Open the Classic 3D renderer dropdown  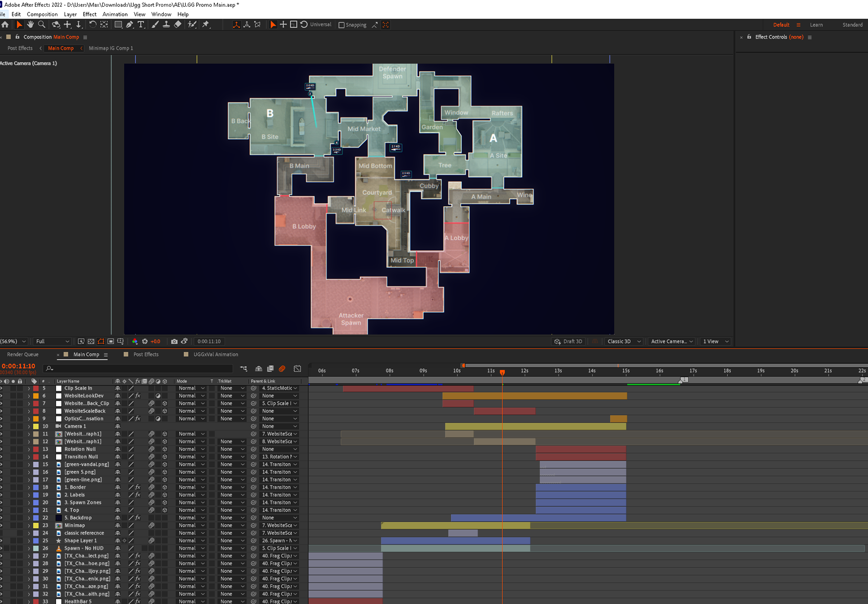[624, 341]
